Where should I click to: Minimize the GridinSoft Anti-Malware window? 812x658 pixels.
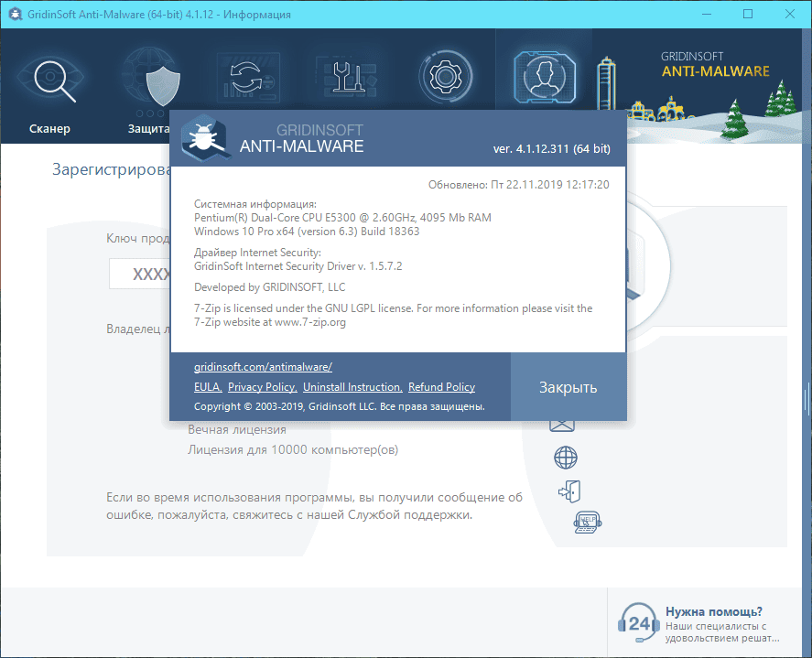(707, 14)
